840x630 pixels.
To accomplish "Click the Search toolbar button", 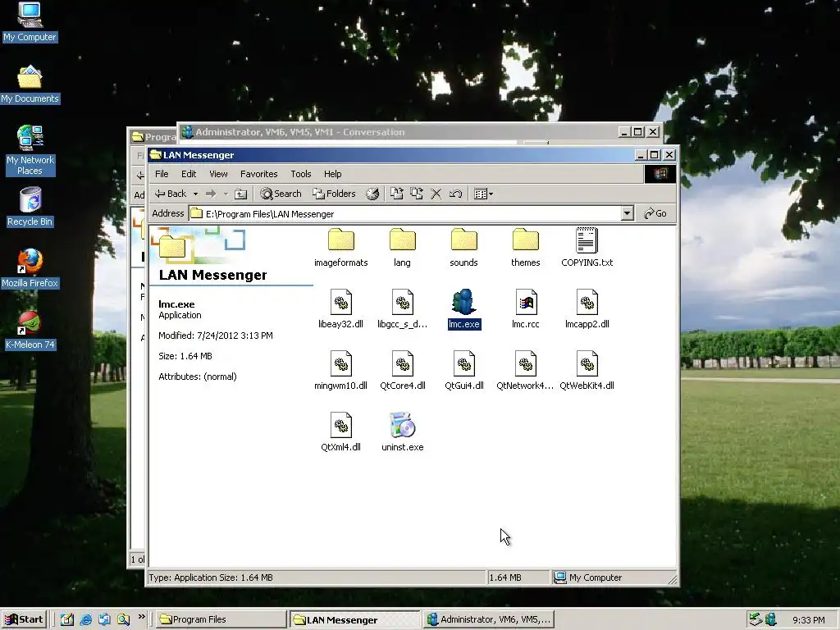I will [x=281, y=194].
